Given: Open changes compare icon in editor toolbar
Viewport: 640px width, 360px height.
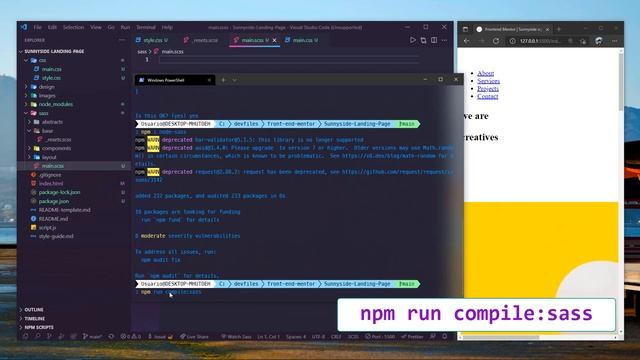Looking at the screenshot, I should [423, 40].
